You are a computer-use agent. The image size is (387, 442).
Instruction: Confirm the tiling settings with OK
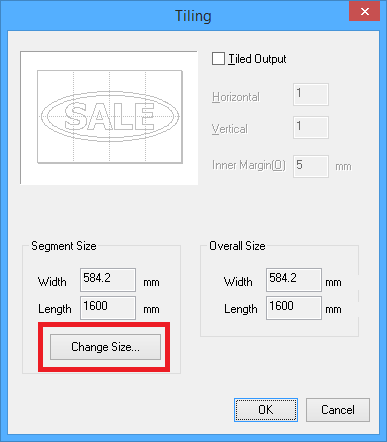tap(266, 410)
